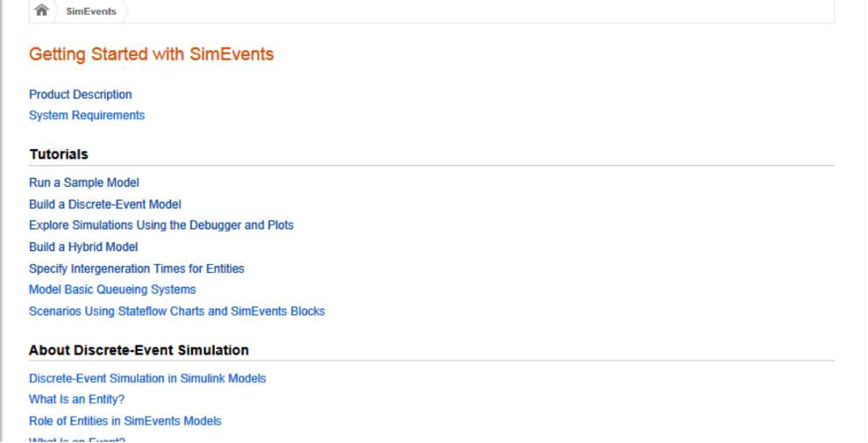Select the SimEvents breadcrumb item
This screenshot has width=868, height=443.
[91, 11]
